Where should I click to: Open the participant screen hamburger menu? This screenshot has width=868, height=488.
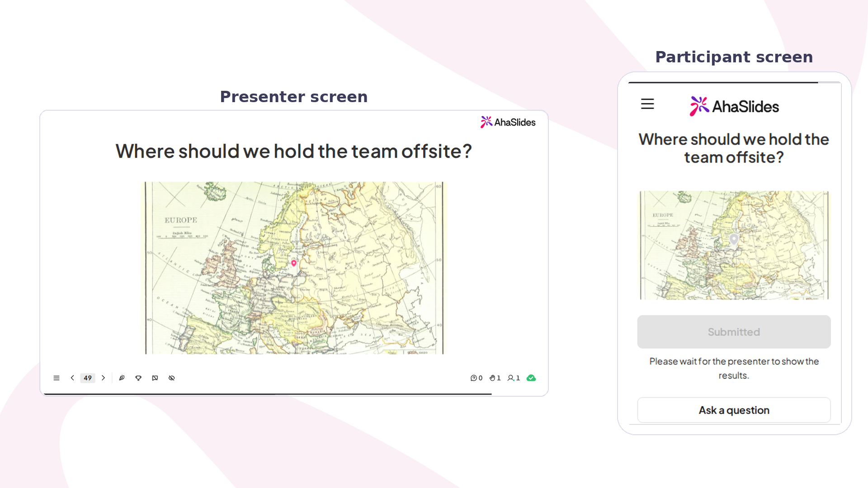[647, 104]
